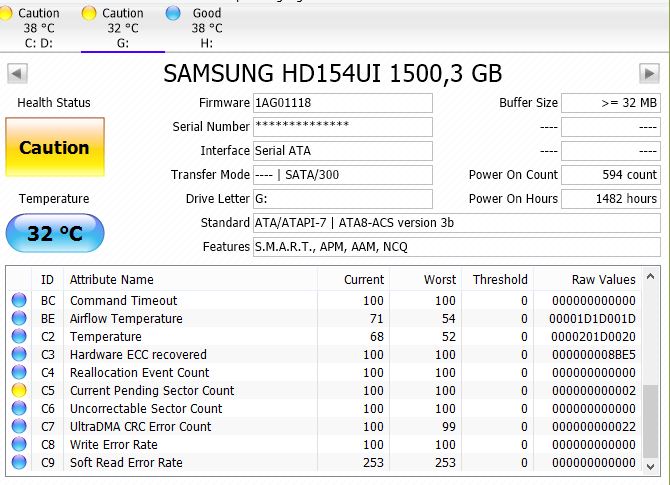This screenshot has height=485, width=670.
Task: Click the Power On Count value
Action: [611, 175]
